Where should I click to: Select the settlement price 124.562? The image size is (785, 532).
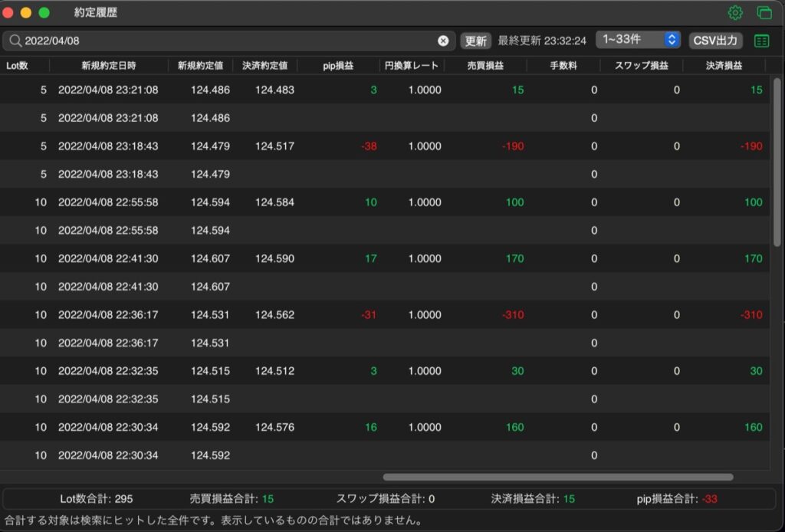(x=275, y=315)
